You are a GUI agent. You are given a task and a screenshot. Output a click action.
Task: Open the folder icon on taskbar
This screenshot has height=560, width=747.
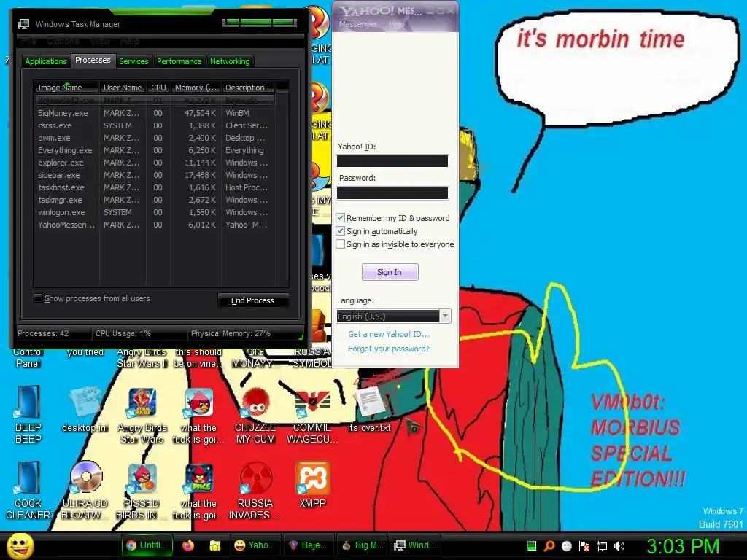(x=215, y=545)
